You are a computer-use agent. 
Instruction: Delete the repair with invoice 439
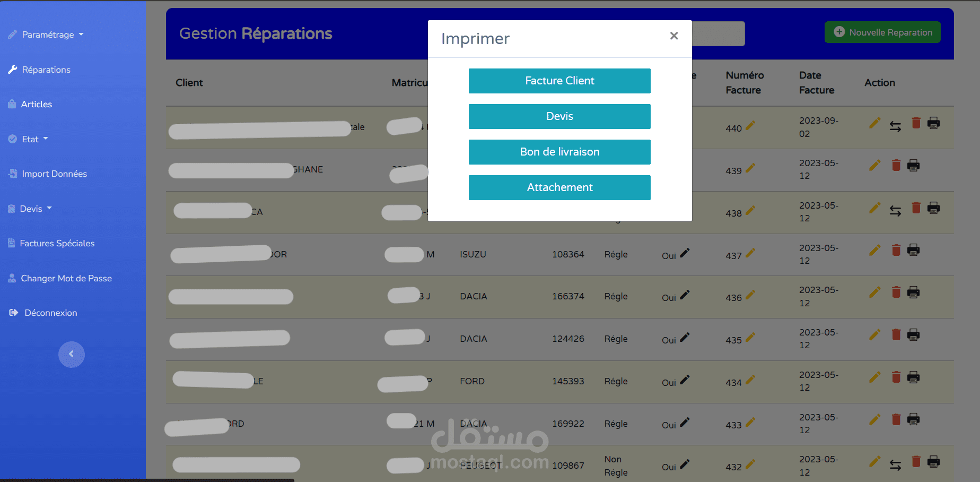click(896, 165)
